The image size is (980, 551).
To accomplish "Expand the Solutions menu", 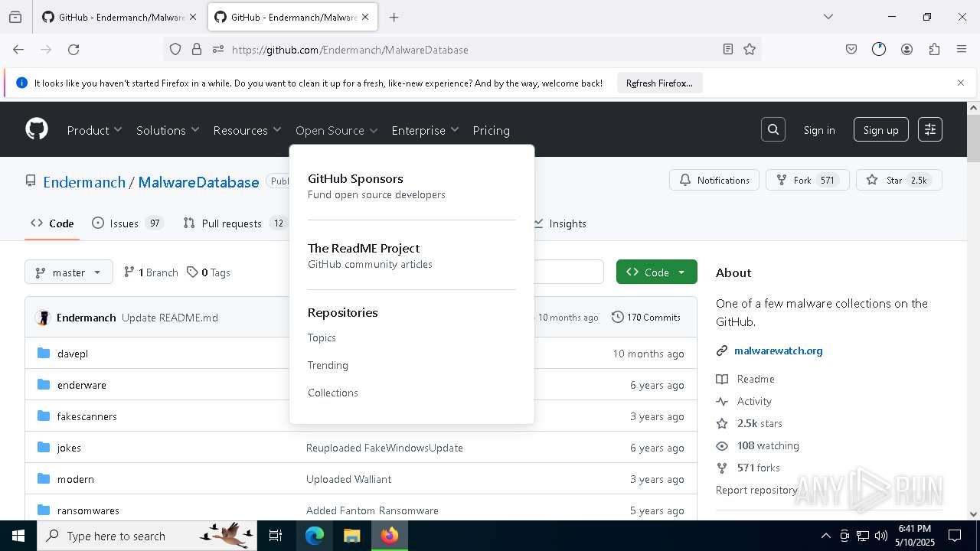I will coord(168,130).
